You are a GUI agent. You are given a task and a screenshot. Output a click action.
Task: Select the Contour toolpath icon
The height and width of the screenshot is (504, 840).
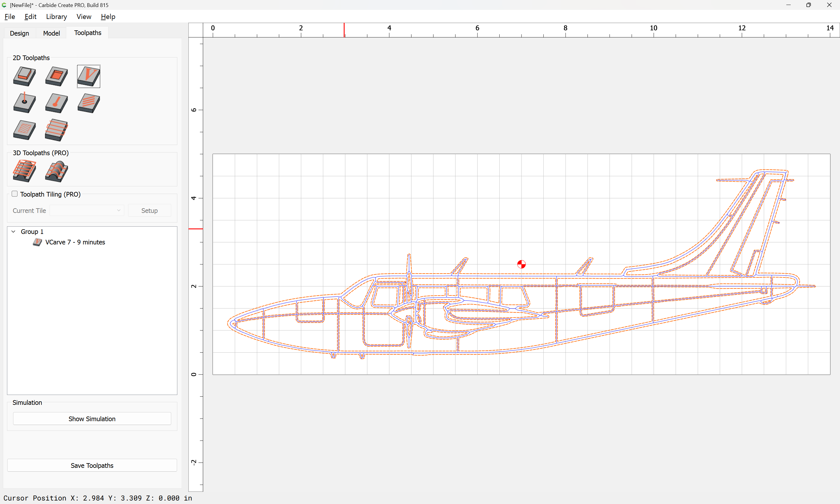tap(24, 76)
